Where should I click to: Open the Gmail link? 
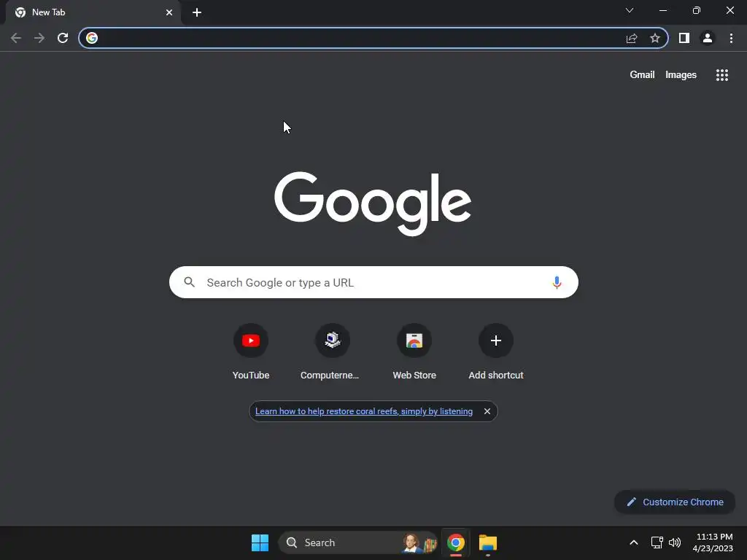point(642,75)
